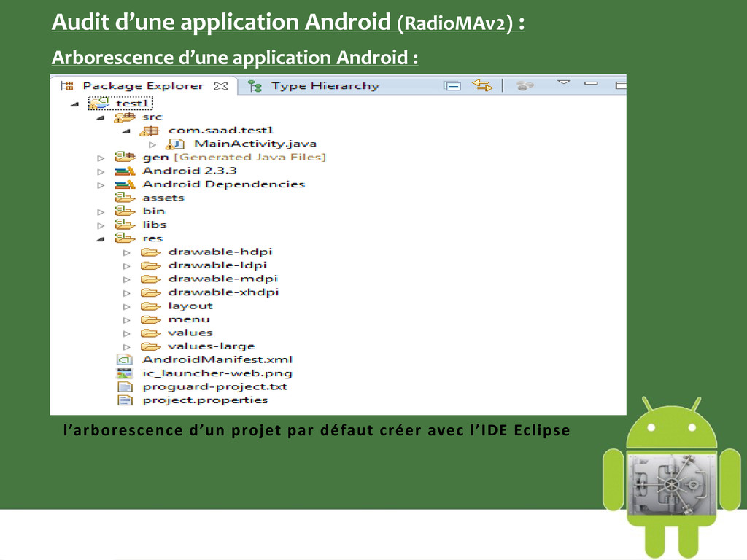Select the Android Dependencies entry

[x=223, y=184]
